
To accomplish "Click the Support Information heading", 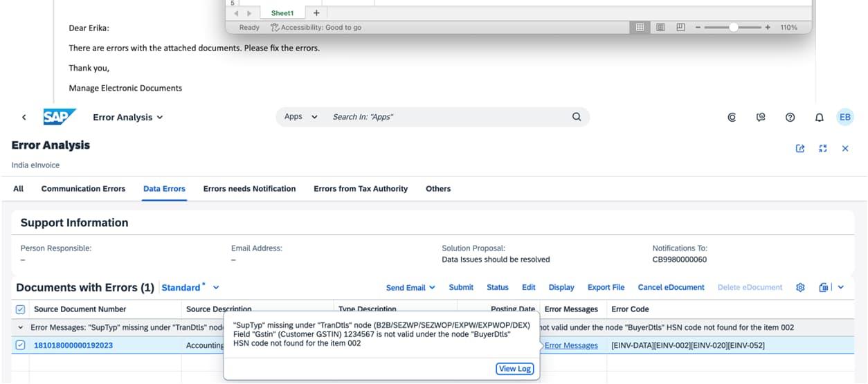I will [x=74, y=223].
